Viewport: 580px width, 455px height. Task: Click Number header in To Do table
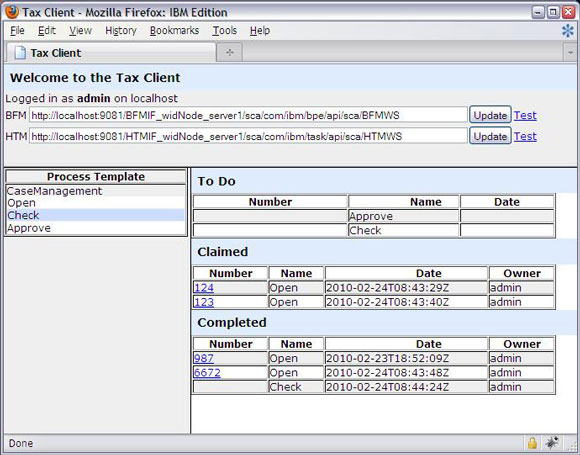click(x=270, y=202)
